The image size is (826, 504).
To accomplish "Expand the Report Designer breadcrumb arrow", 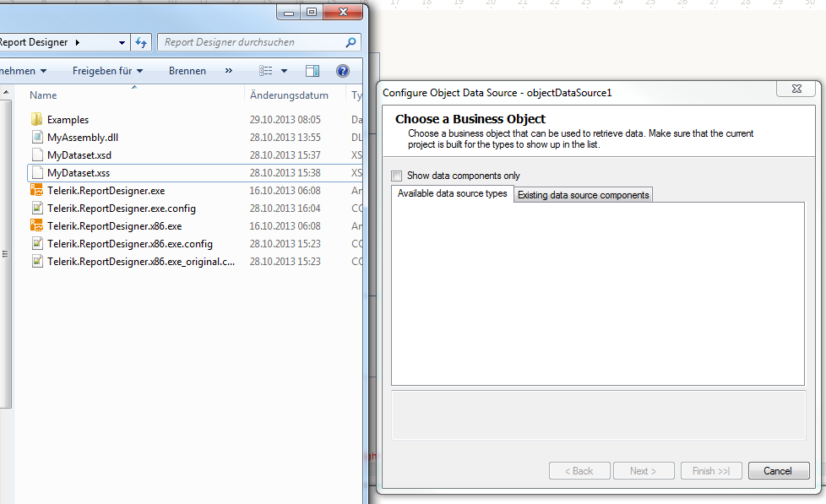I will point(78,42).
